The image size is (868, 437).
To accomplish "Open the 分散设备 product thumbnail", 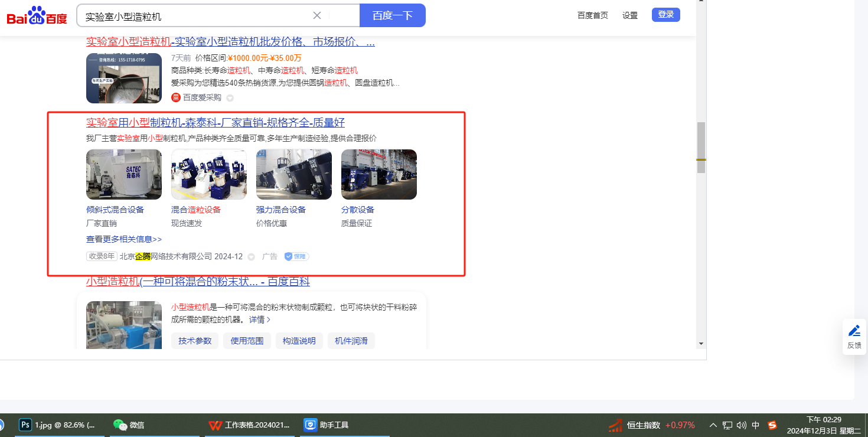I will click(379, 174).
